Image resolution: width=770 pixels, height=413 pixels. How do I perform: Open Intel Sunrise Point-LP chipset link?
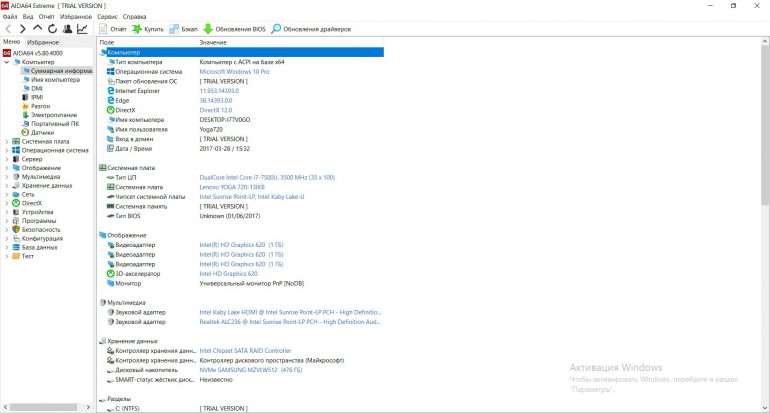coord(252,197)
